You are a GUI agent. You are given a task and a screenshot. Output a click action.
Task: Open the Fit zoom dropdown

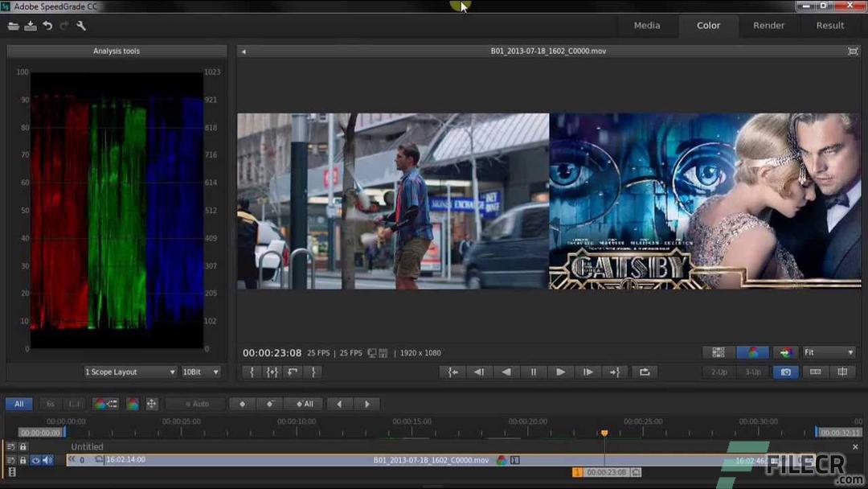(829, 352)
